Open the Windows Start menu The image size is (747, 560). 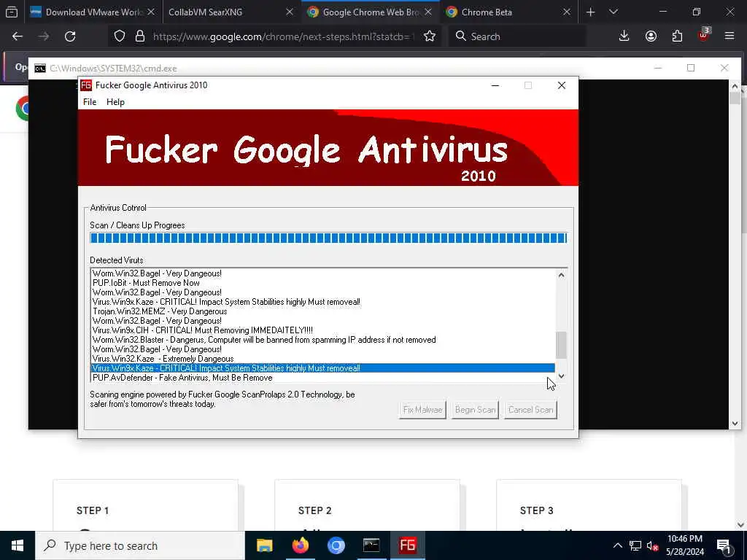pyautogui.click(x=18, y=545)
